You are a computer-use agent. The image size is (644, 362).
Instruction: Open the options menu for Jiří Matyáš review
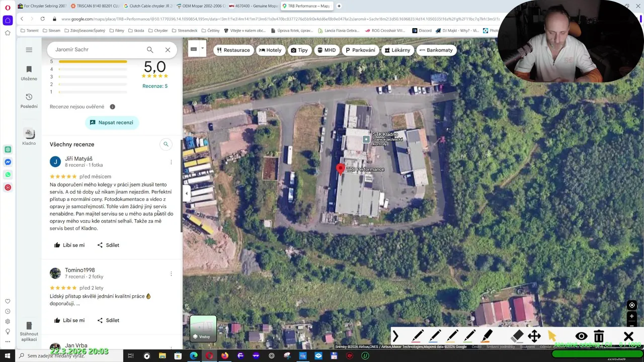[171, 162]
